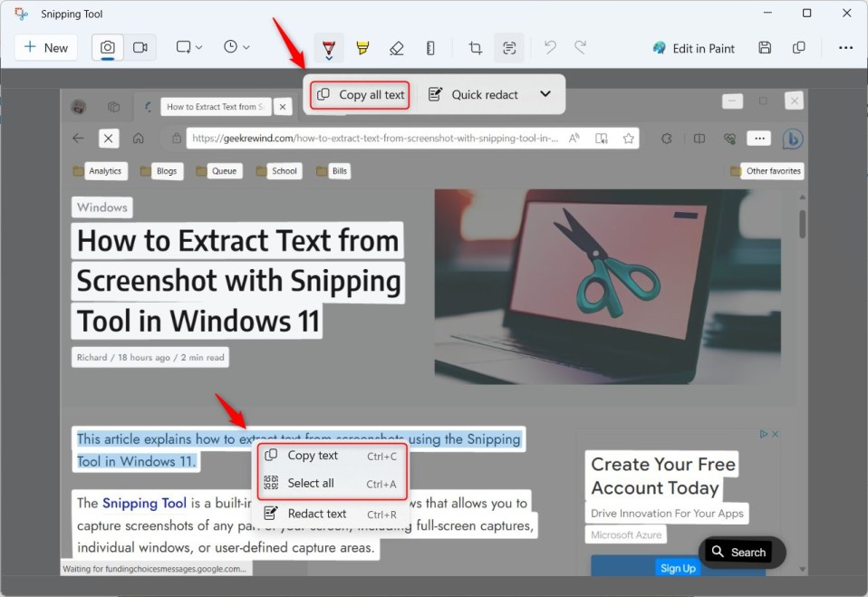Image resolution: width=868 pixels, height=597 pixels.
Task: Click the Redo arrow
Action: (x=580, y=48)
